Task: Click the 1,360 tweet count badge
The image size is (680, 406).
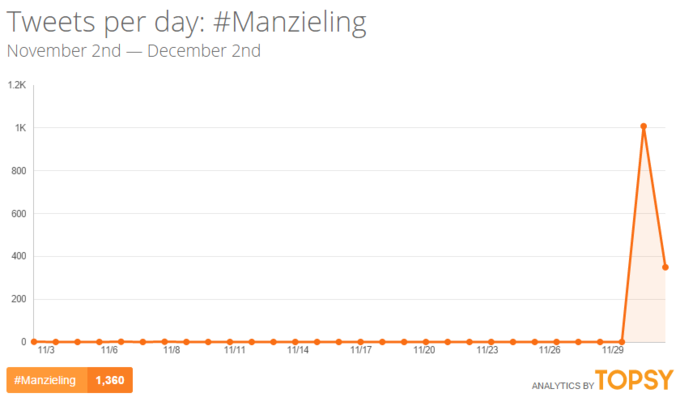Action: (x=110, y=380)
